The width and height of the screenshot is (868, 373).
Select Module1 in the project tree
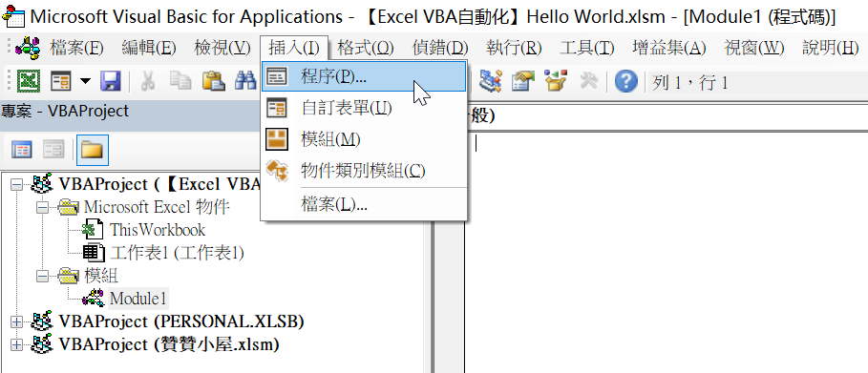pyautogui.click(x=138, y=299)
